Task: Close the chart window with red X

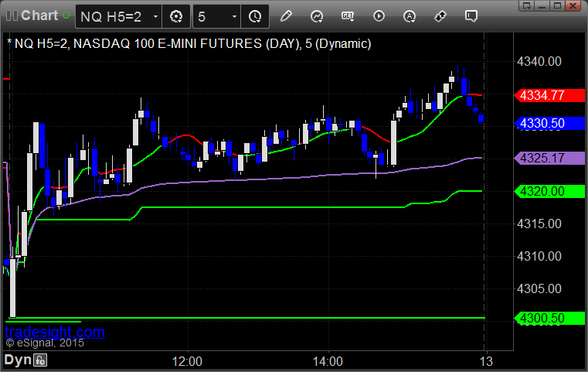Action: pyautogui.click(x=573, y=5)
